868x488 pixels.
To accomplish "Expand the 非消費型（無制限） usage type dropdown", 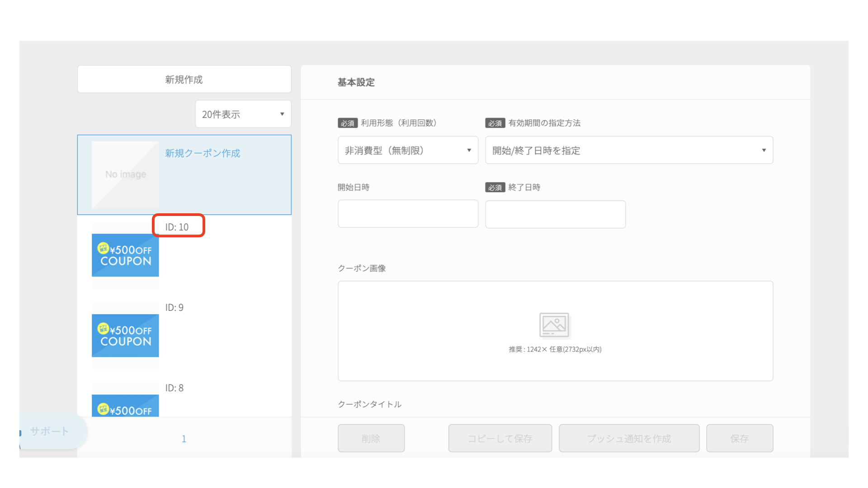I will (408, 150).
